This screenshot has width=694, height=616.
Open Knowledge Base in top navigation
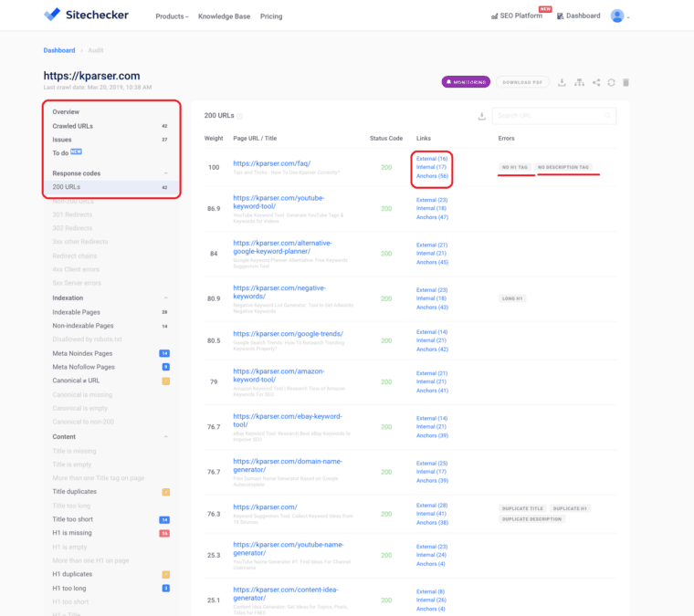point(225,16)
